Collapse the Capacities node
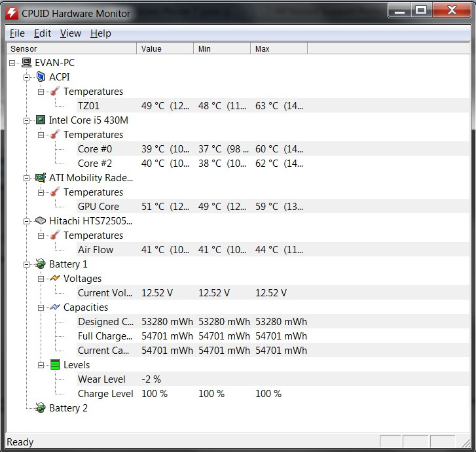This screenshot has width=476, height=452. point(41,307)
